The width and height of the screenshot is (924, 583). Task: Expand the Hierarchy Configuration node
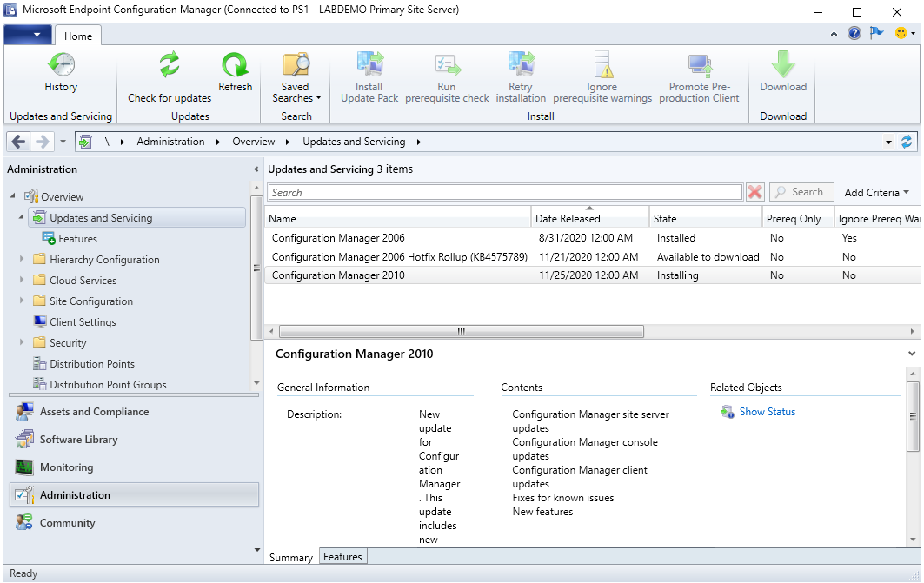(22, 260)
